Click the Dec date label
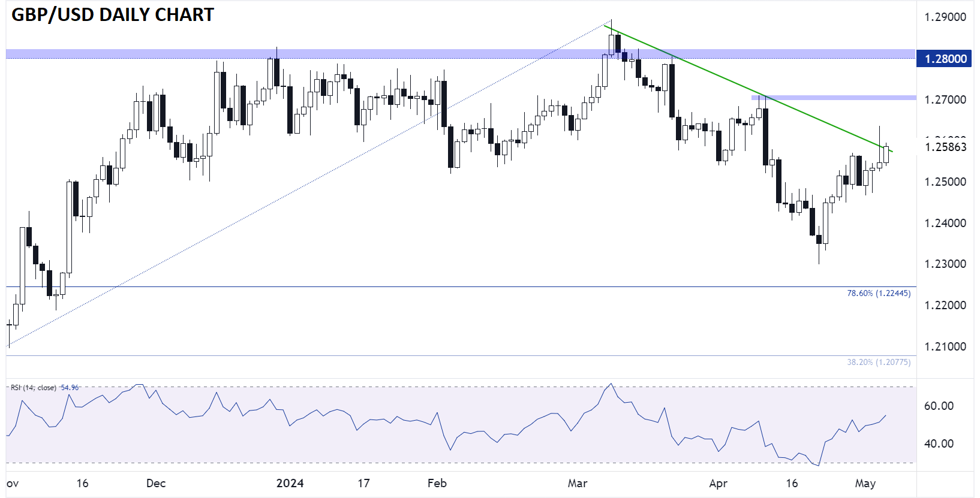The width and height of the screenshot is (980, 498). click(156, 483)
